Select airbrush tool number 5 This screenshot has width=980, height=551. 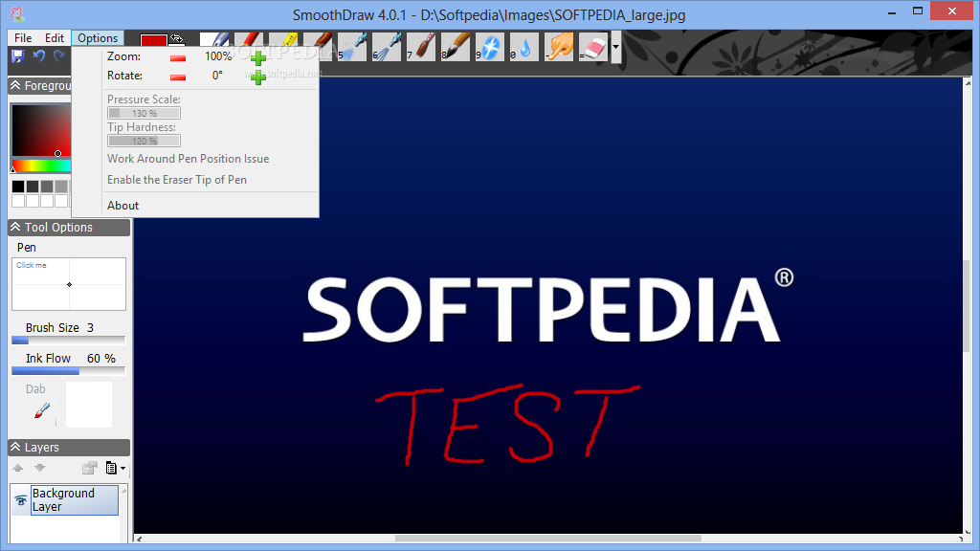point(352,47)
